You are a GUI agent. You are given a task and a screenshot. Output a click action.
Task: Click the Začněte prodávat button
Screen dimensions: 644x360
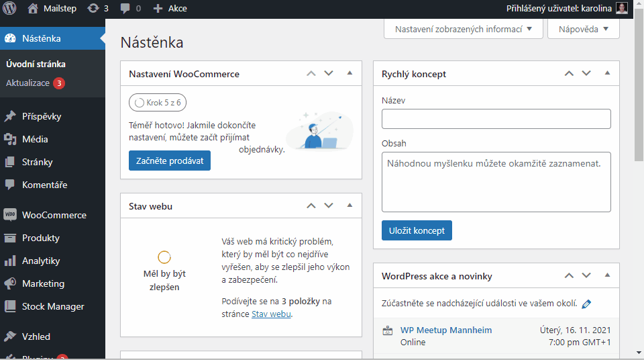pyautogui.click(x=170, y=161)
